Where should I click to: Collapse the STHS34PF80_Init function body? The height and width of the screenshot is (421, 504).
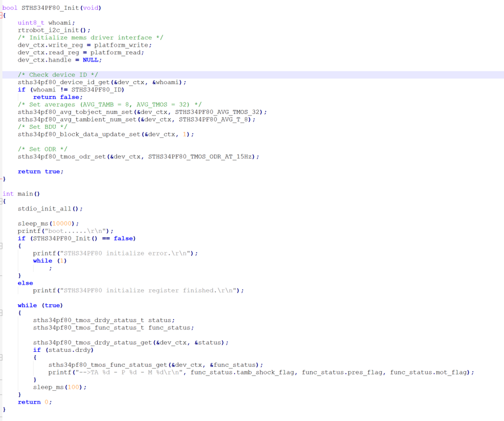click(2, 15)
